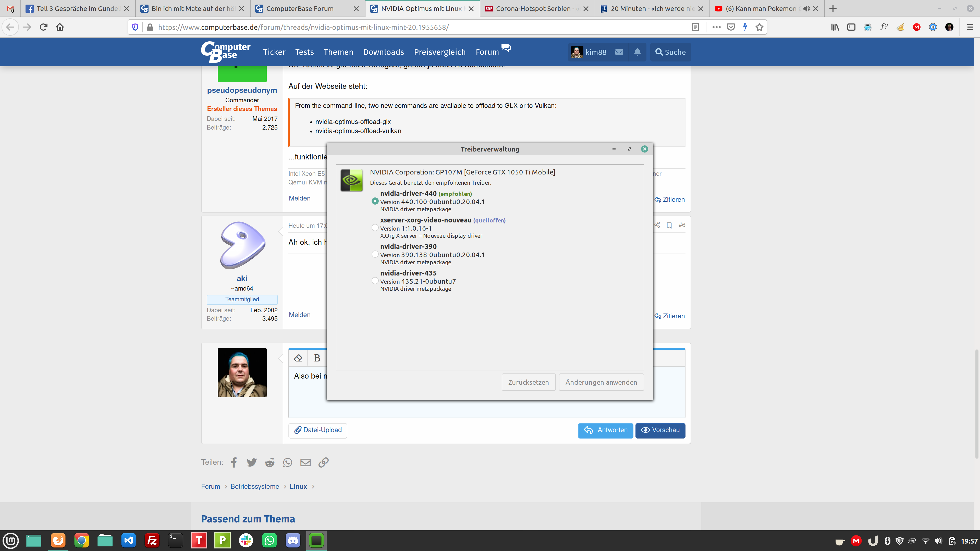Image resolution: width=980 pixels, height=551 pixels.
Task: Switch to the Kann man Pokemon YouTube tab
Action: (x=766, y=8)
